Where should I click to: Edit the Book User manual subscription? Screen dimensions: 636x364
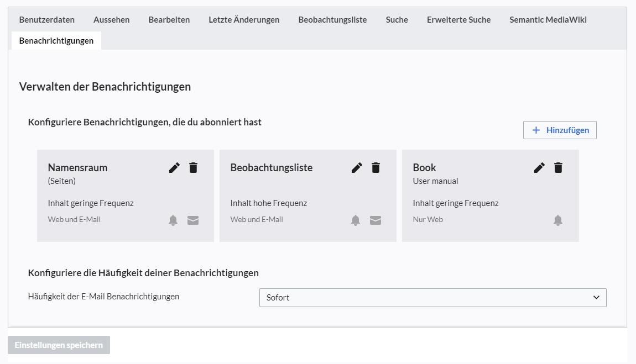pos(540,168)
